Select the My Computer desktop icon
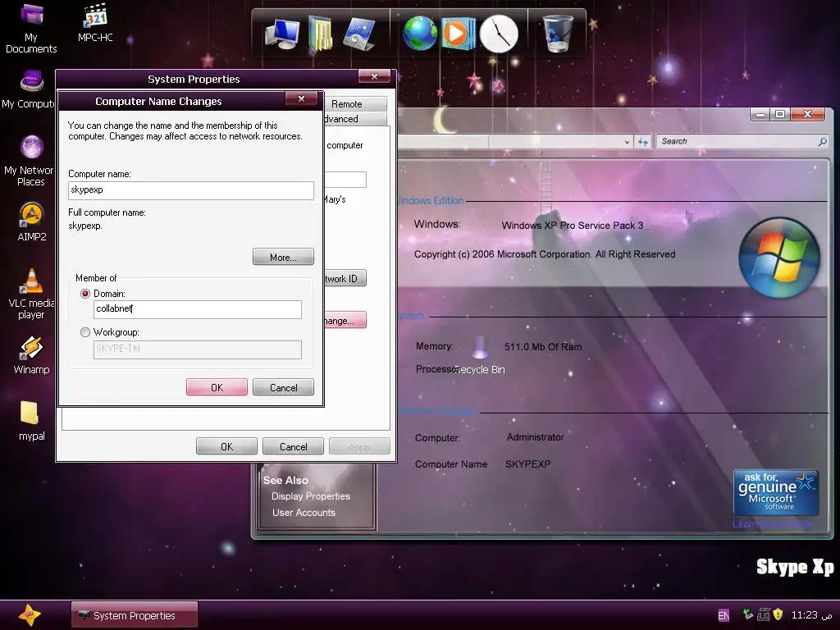The image size is (840, 630). 30,89
